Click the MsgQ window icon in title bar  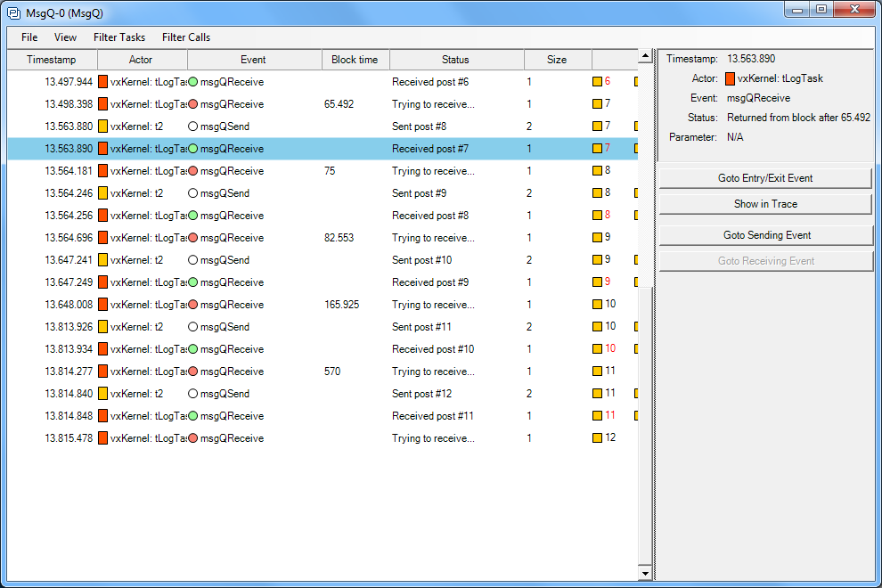(x=13, y=12)
